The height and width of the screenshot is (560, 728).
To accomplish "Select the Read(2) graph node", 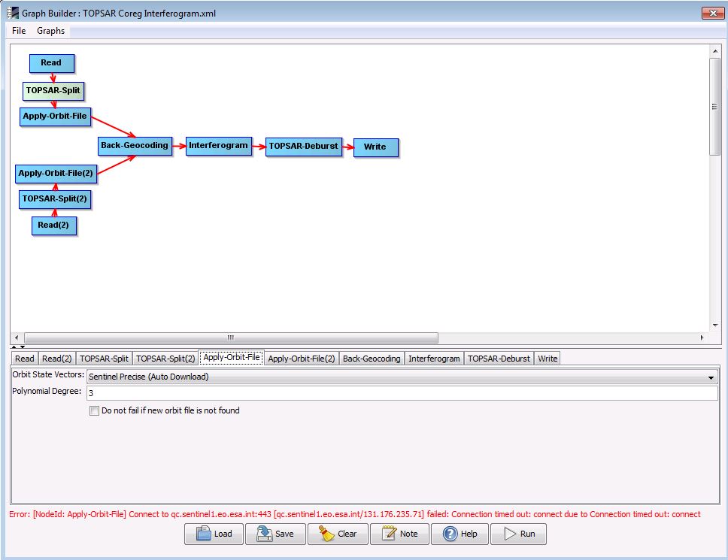I will pyautogui.click(x=54, y=226).
